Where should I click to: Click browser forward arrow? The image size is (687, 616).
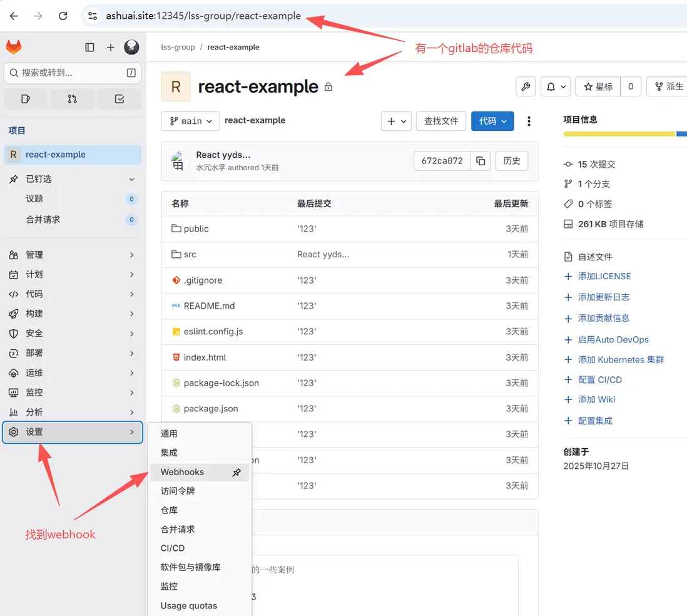tap(39, 16)
